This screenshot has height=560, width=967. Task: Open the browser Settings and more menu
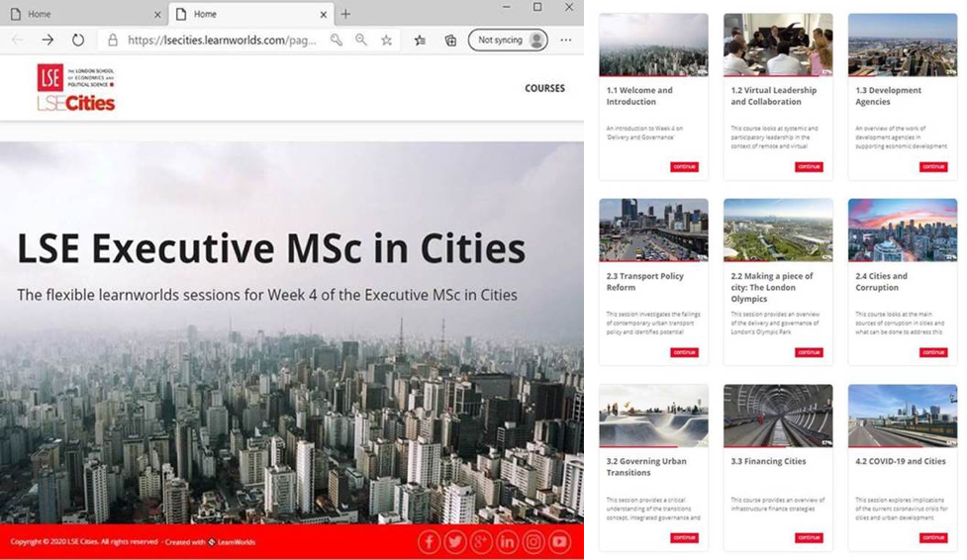click(566, 41)
